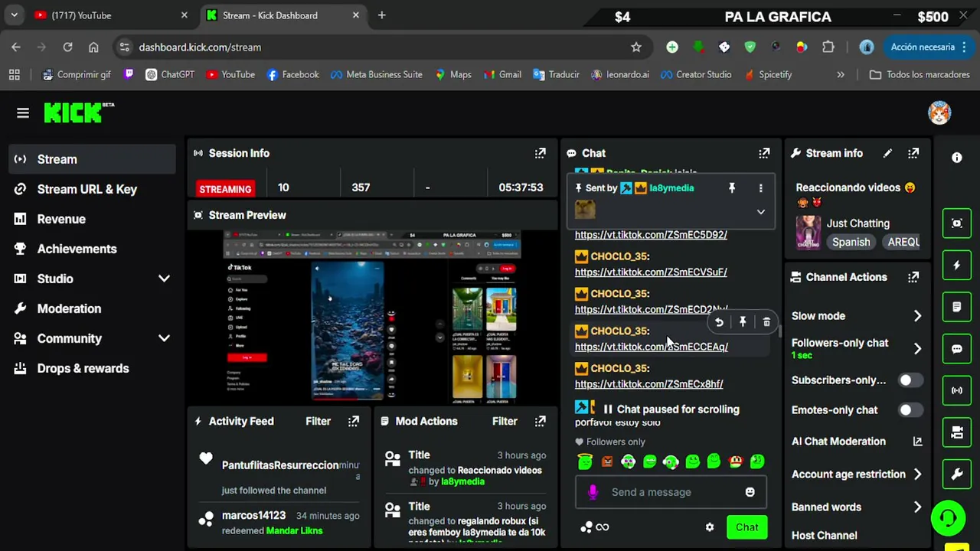980x551 pixels.
Task: Edit stream info with the pencil icon
Action: click(887, 153)
